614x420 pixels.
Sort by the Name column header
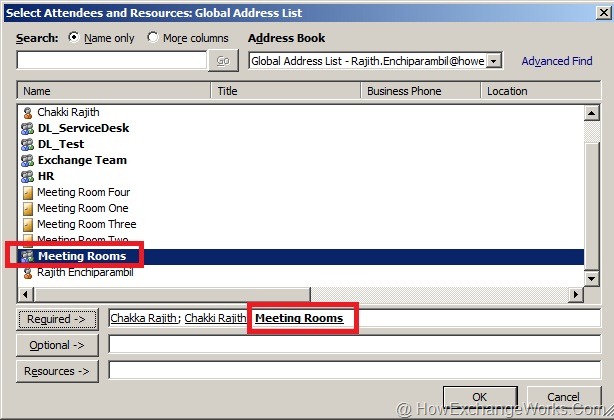[114, 91]
